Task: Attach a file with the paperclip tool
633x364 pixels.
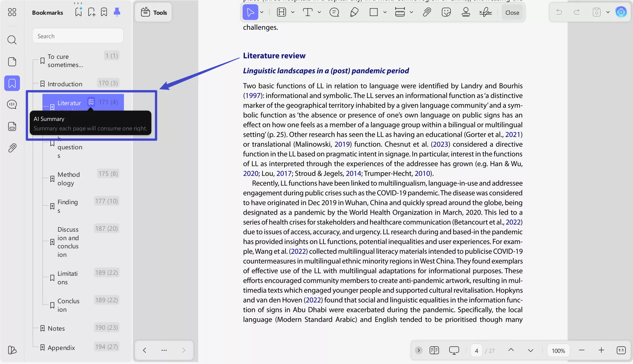Action: coord(427,12)
